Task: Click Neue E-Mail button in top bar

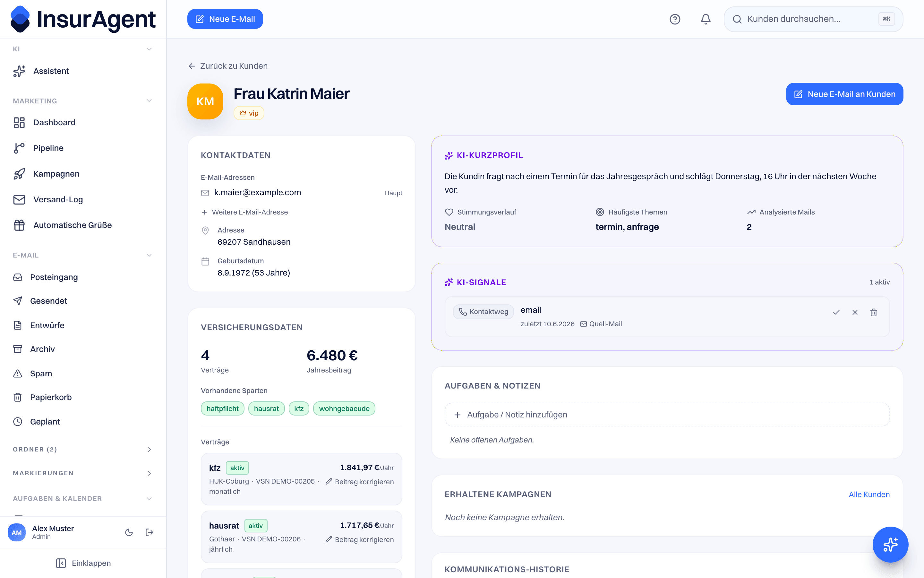Action: [x=225, y=19]
